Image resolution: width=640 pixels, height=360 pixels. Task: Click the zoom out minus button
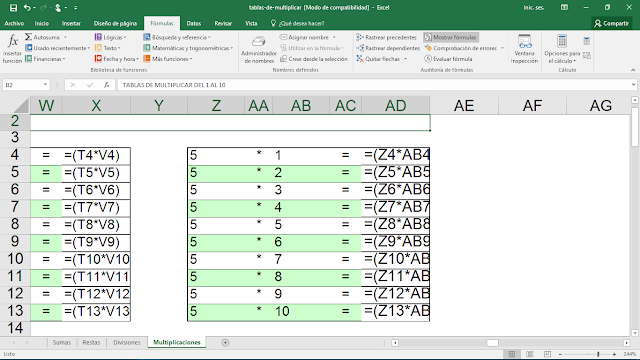[x=560, y=354]
